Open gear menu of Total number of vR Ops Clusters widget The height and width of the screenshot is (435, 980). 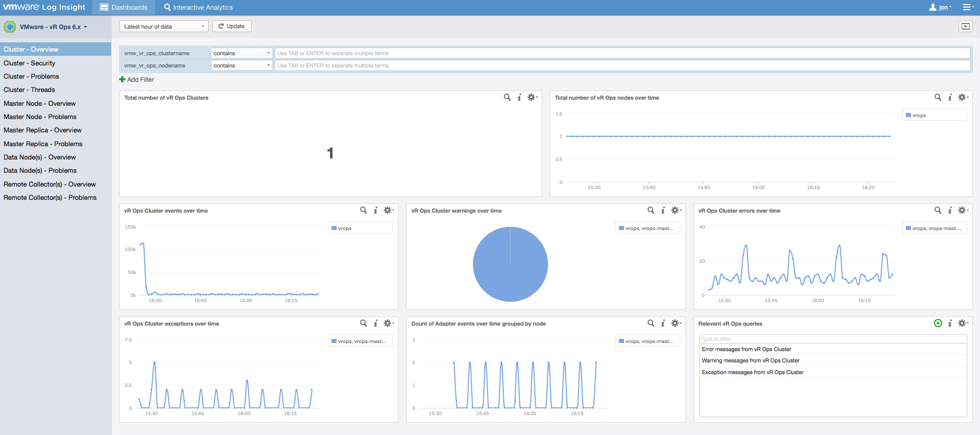[532, 97]
